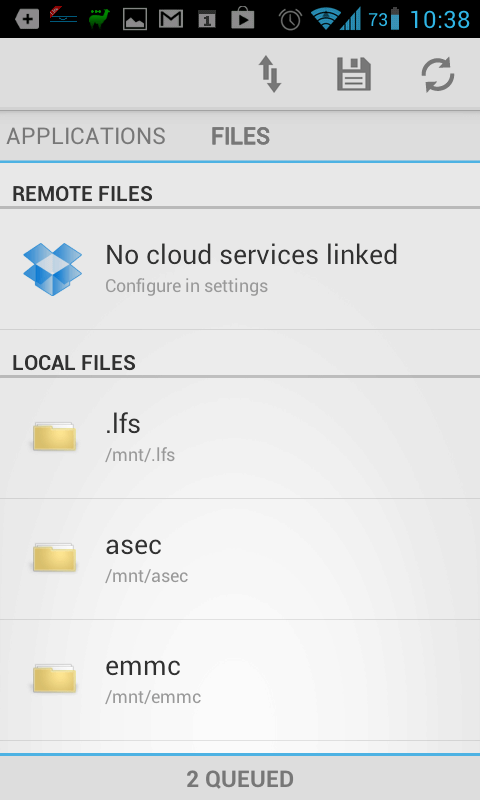This screenshot has height=800, width=480.
Task: Tap the calendar notification icon in status bar
Action: point(207,20)
